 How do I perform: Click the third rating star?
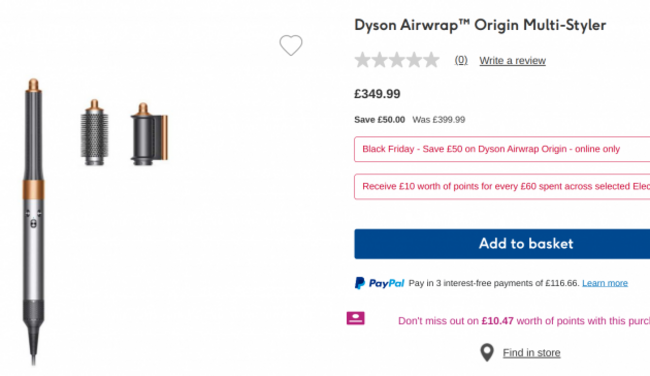coord(397,60)
